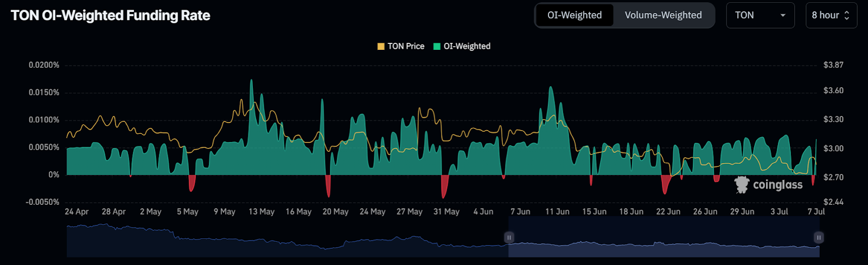Click the $3.60 price axis label
This screenshot has width=868, height=265.
pyautogui.click(x=833, y=91)
